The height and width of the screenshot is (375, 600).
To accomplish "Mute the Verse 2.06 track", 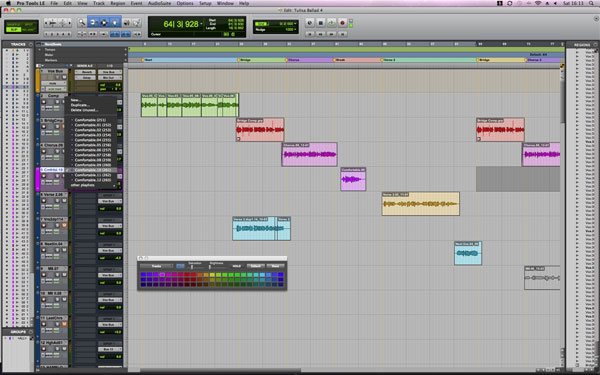I will 64,201.
